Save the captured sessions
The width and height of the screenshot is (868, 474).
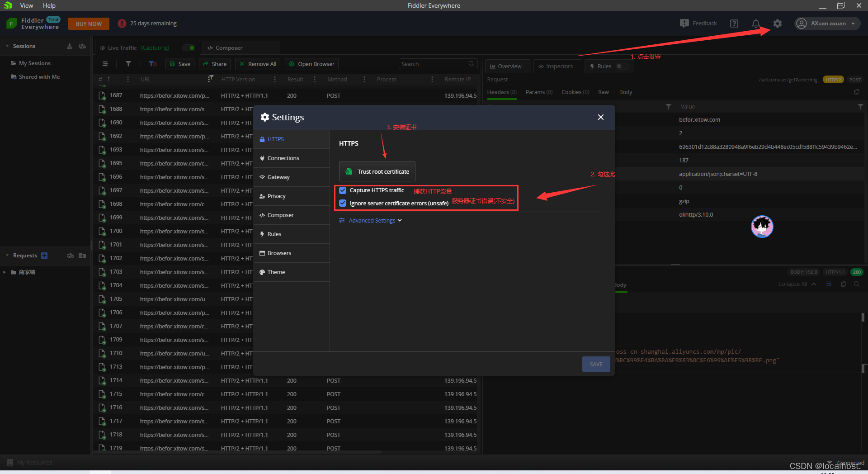pyautogui.click(x=180, y=64)
